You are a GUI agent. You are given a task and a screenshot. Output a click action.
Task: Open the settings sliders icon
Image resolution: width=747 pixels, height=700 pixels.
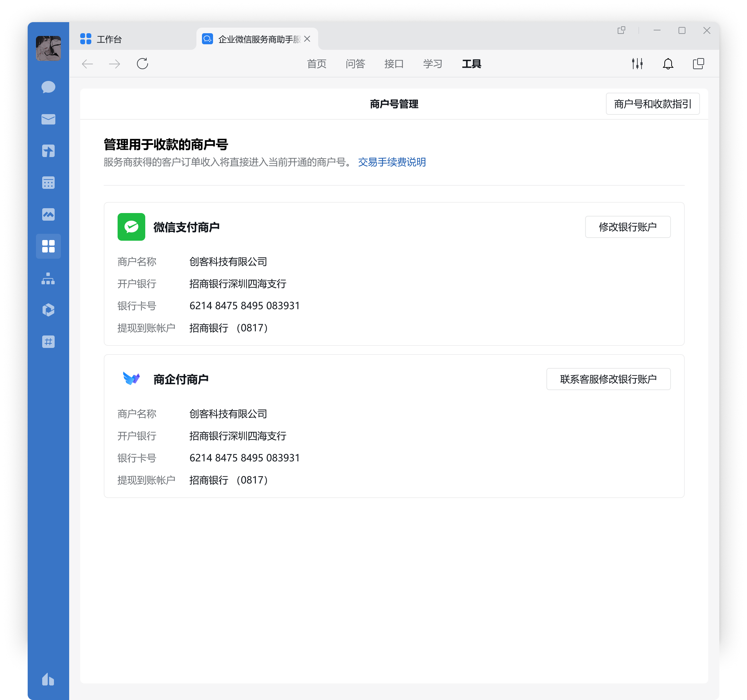pyautogui.click(x=637, y=64)
